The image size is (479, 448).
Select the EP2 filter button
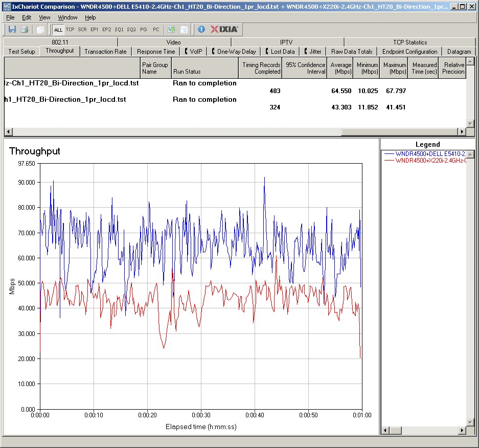tap(107, 29)
